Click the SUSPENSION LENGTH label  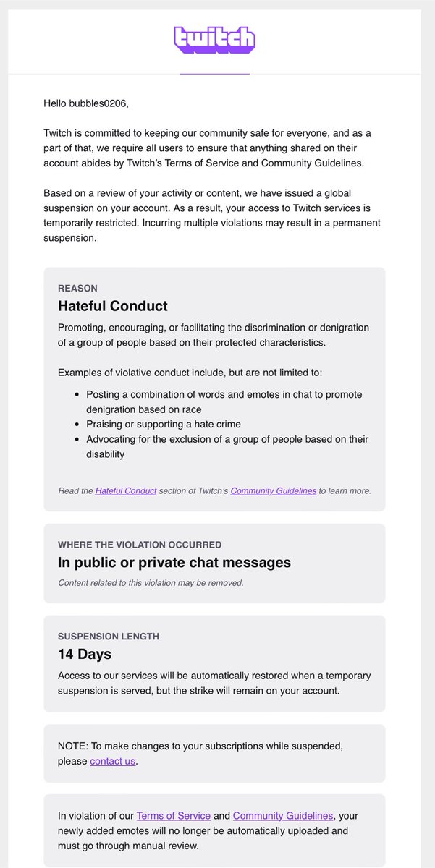(x=109, y=637)
